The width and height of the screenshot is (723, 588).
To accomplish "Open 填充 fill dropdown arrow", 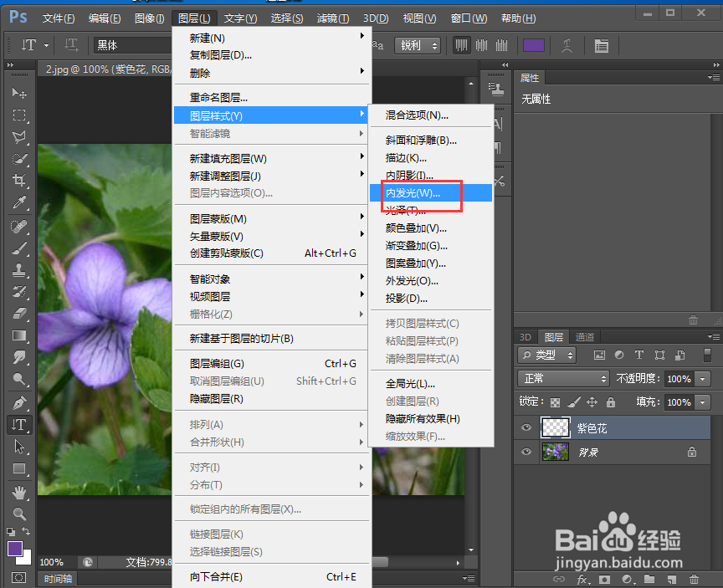I will (x=702, y=402).
